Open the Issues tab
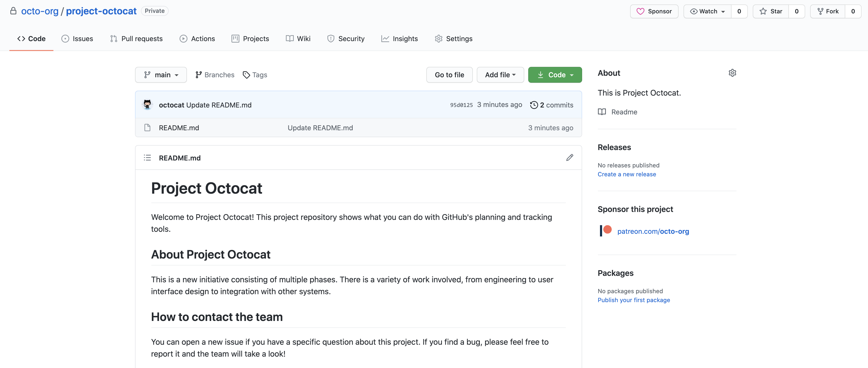 pos(77,38)
